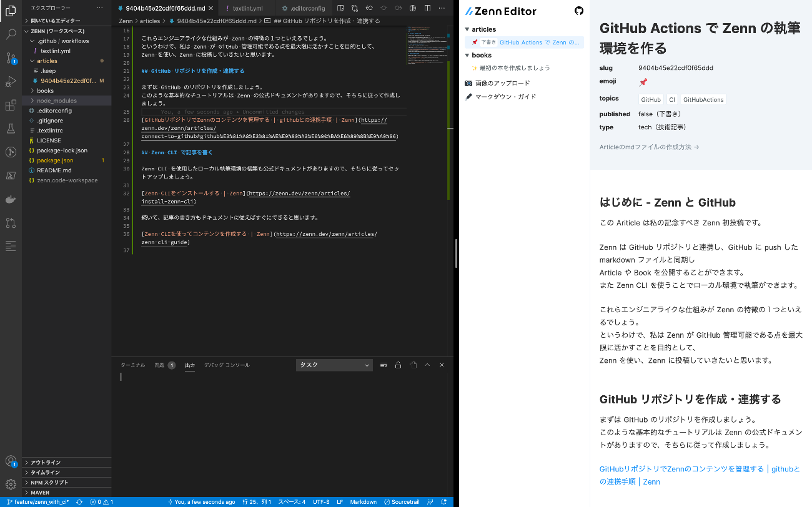Viewport: 812px width, 507px height.
Task: Switch to the デバッグ コンソール panel tab
Action: 227,365
